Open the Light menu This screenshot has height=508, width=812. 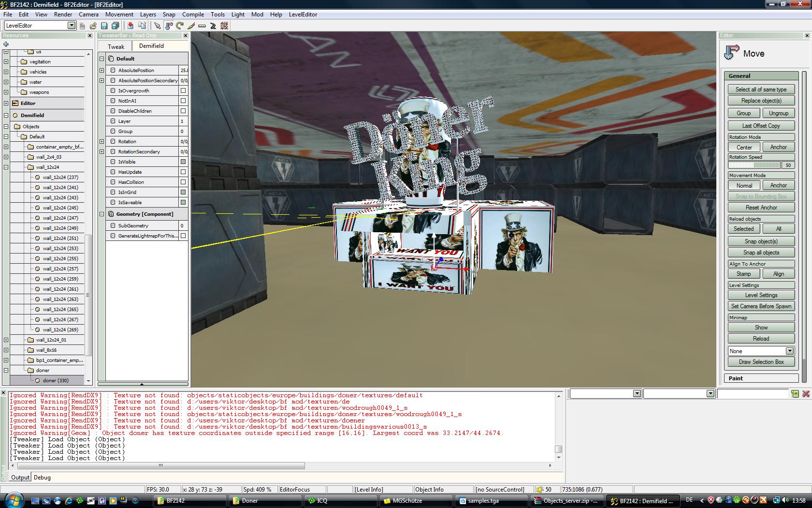pos(238,14)
